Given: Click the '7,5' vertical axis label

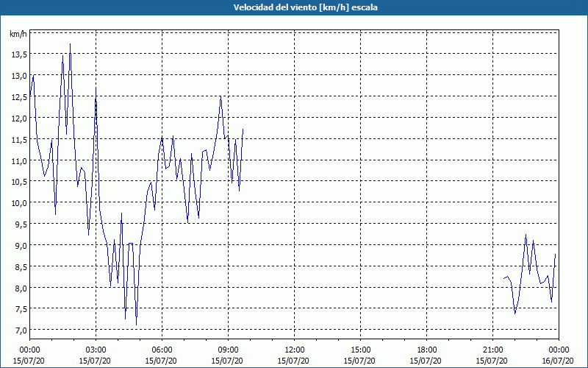Looking at the screenshot, I should 21,309.
